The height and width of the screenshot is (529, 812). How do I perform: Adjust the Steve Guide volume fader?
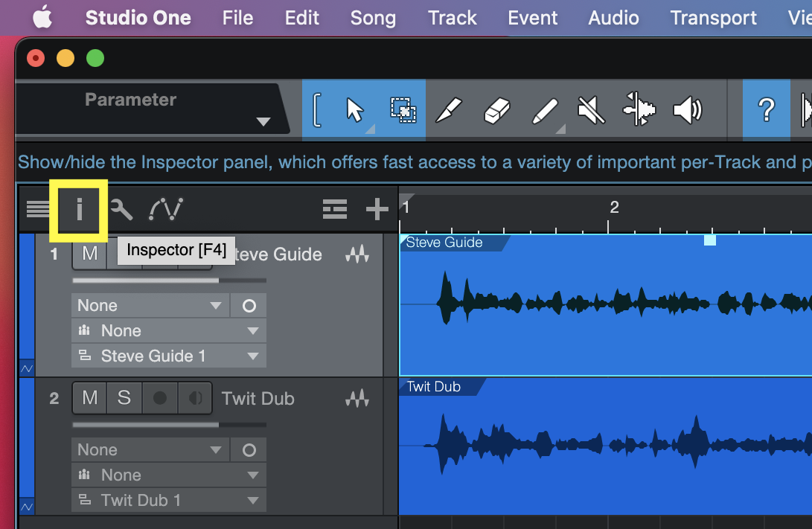pyautogui.click(x=219, y=280)
